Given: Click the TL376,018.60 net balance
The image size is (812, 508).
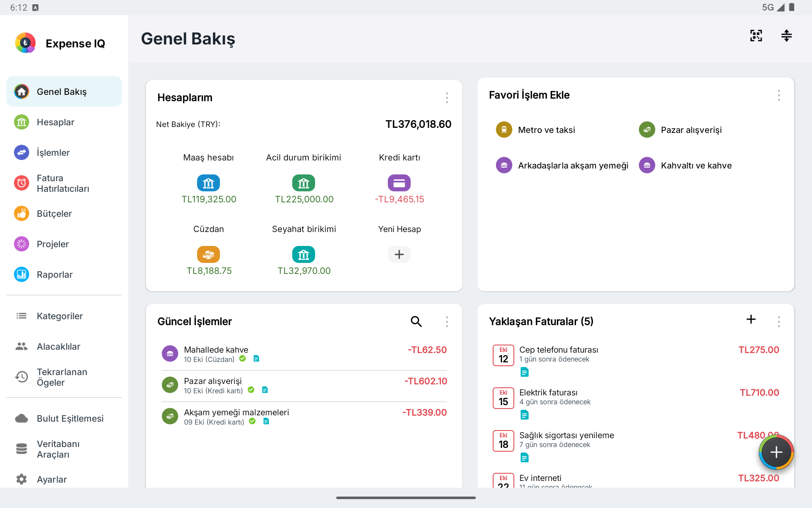Looking at the screenshot, I should tap(418, 124).
